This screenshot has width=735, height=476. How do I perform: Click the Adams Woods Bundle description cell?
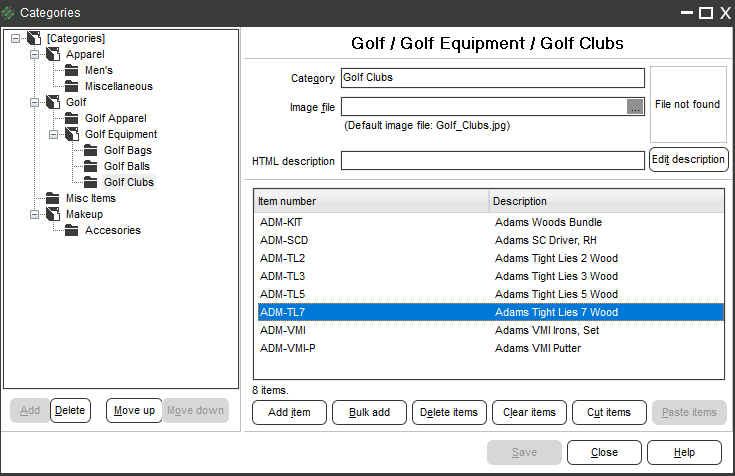(548, 222)
